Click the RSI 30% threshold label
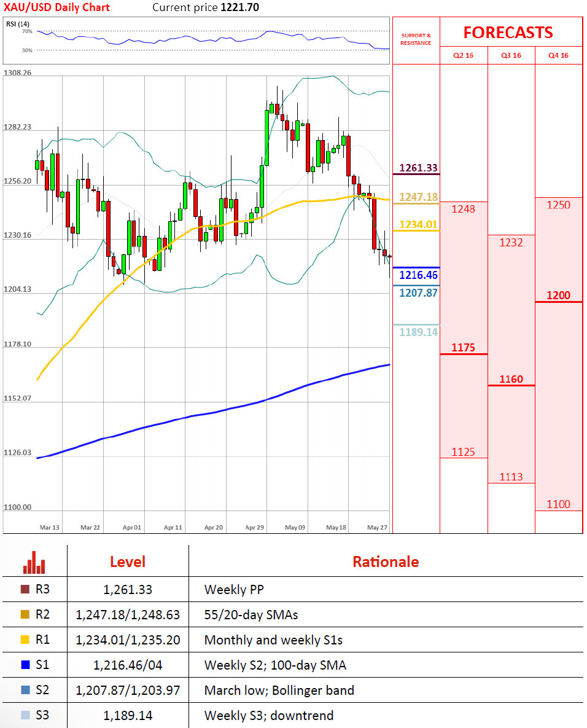This screenshot has height=728, width=587. pos(27,50)
